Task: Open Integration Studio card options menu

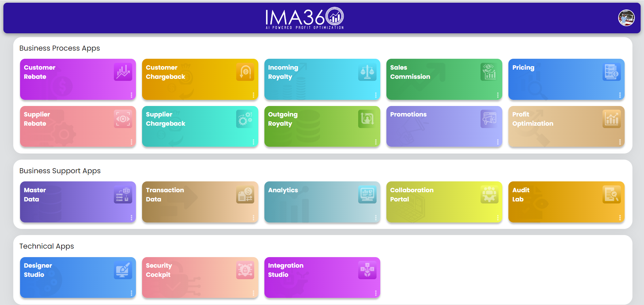Action: click(376, 293)
